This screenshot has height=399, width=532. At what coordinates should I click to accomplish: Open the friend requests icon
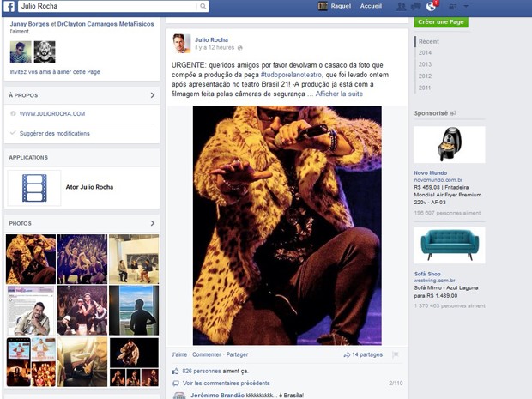pyautogui.click(x=400, y=6)
